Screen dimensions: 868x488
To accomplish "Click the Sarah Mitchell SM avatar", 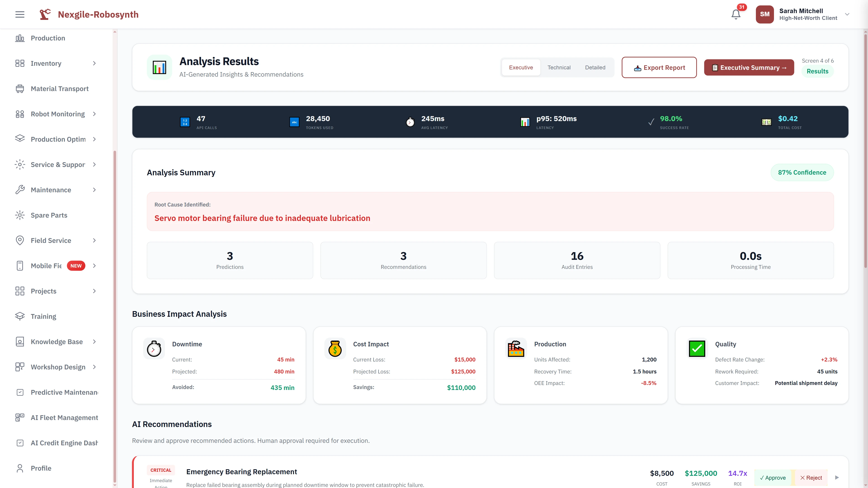I will 765,14.
